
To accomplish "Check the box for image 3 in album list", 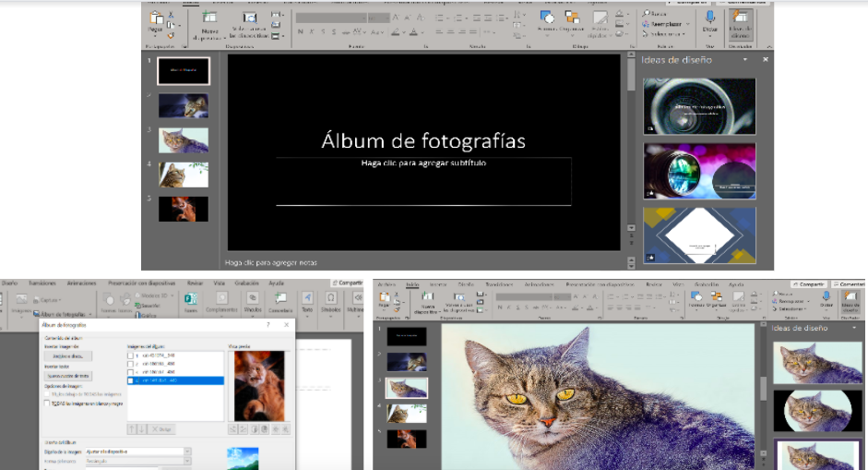I will click(131, 372).
